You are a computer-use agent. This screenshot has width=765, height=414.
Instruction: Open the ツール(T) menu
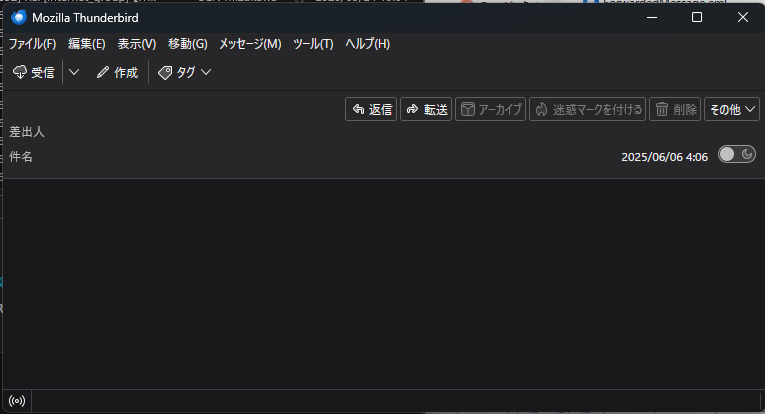[313, 44]
